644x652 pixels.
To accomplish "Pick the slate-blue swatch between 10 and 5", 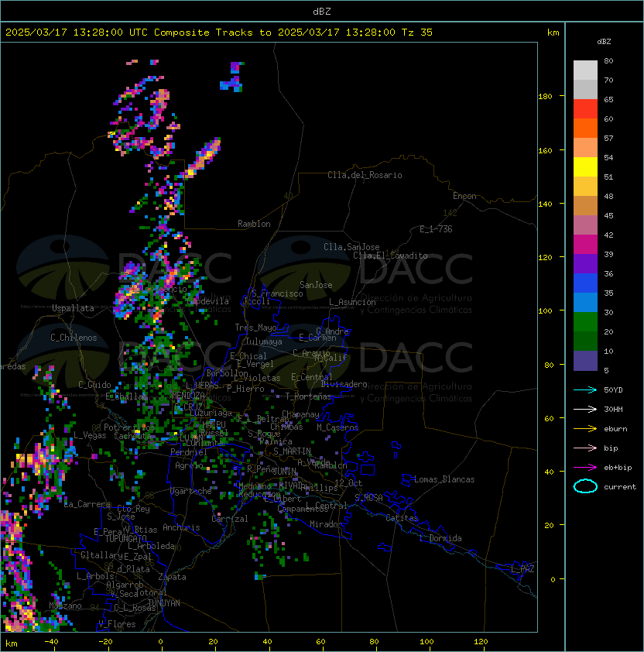I will (585, 361).
